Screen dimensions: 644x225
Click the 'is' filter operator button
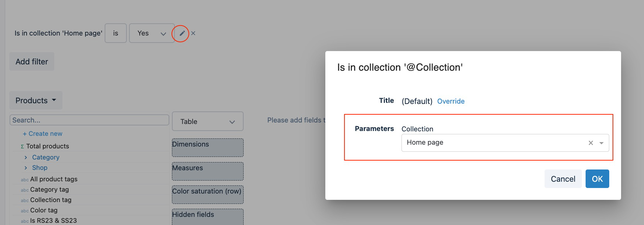(116, 33)
